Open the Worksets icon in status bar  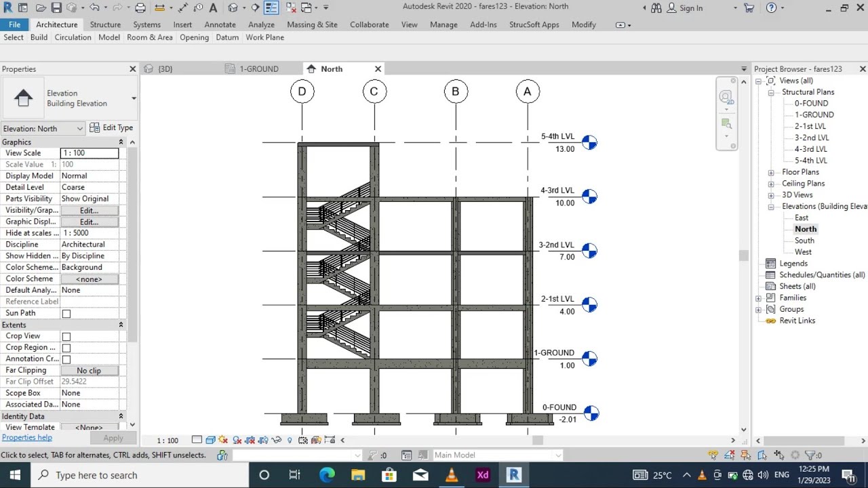(x=222, y=455)
